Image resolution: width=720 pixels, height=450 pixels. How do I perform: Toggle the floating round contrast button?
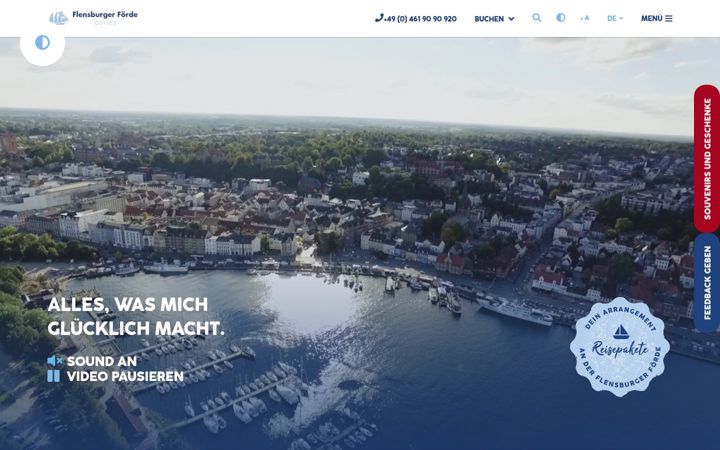click(x=42, y=44)
